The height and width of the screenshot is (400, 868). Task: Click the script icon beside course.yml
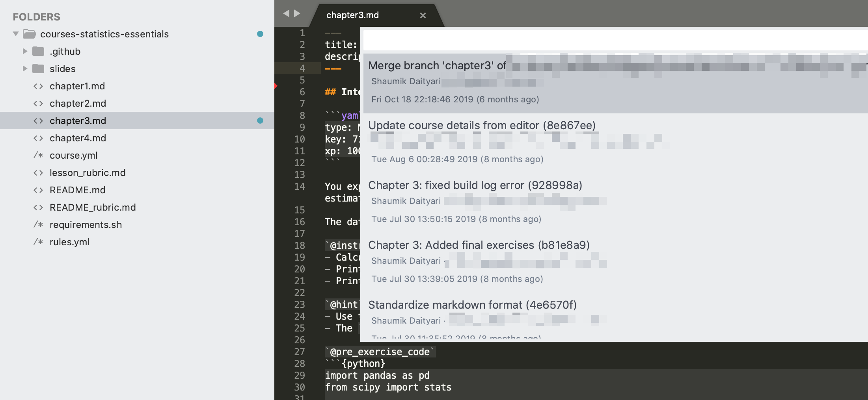pos(38,155)
